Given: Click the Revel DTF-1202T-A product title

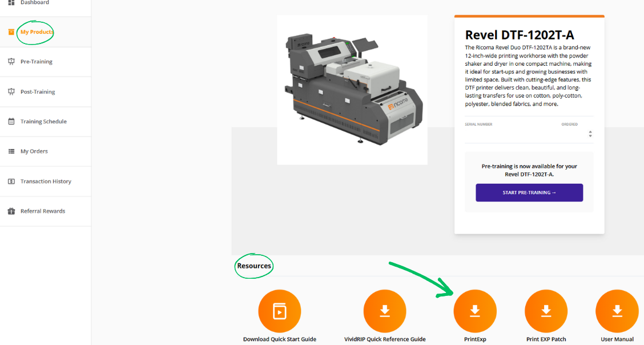Looking at the screenshot, I should [520, 35].
